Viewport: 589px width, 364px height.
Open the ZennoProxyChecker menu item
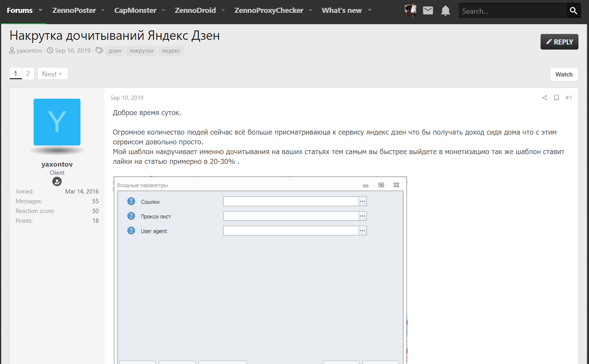269,11
